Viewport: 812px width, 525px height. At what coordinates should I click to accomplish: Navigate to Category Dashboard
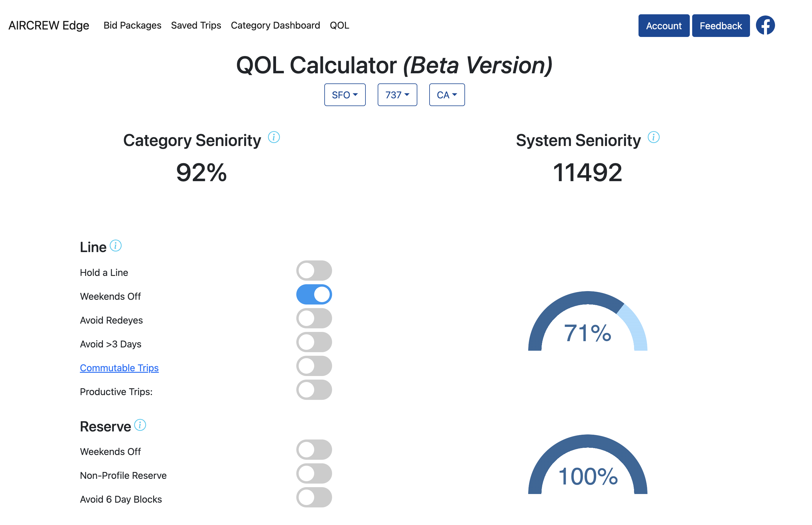pos(275,25)
